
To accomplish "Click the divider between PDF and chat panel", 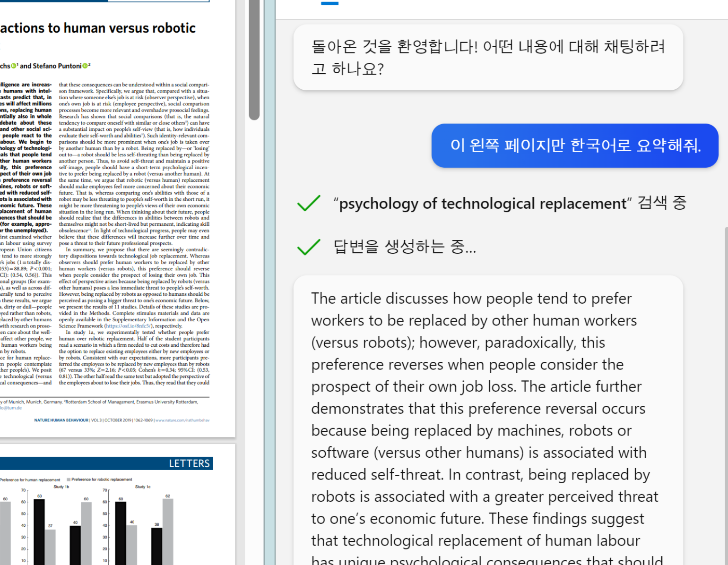I will [269, 283].
